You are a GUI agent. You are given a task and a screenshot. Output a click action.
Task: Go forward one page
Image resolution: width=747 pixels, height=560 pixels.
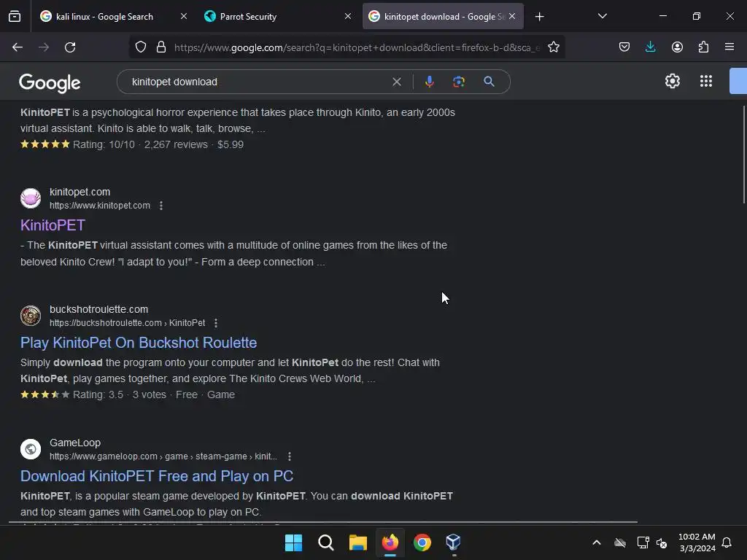[x=44, y=47]
